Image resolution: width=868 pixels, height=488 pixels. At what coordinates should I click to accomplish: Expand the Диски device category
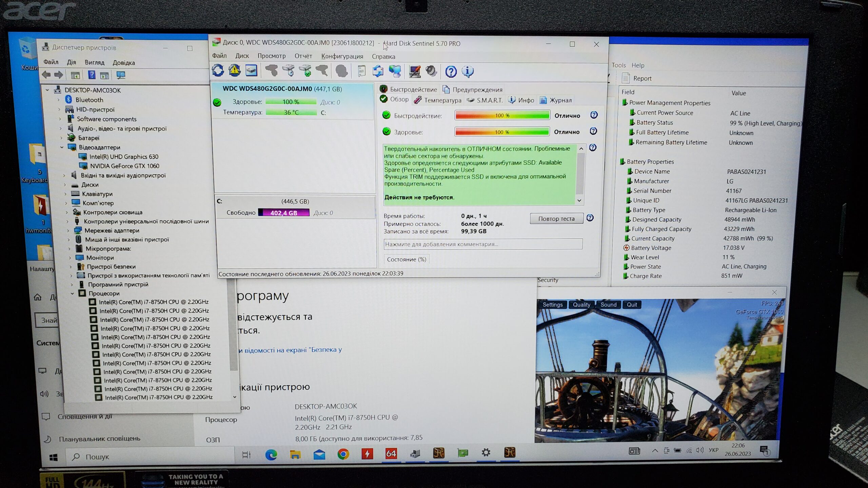65,185
